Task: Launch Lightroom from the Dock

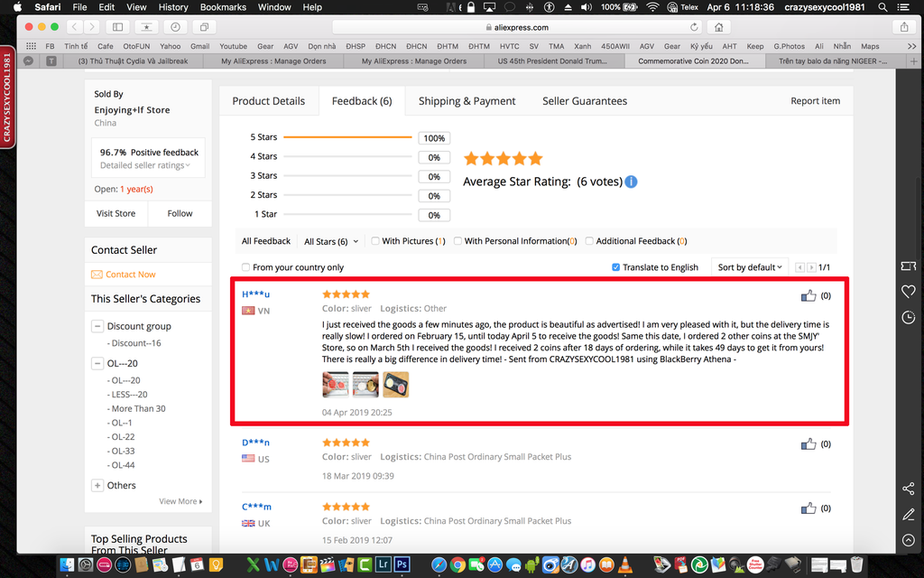Action: (383, 564)
